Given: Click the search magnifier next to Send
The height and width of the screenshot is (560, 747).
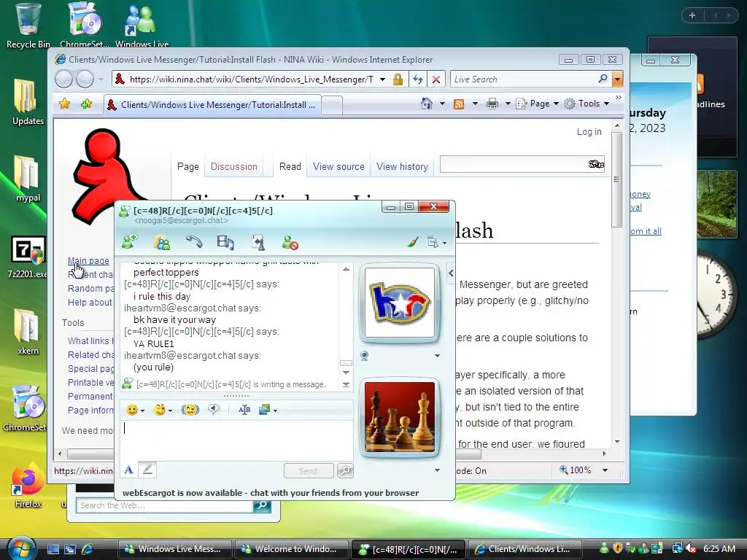Looking at the screenshot, I should pyautogui.click(x=345, y=470).
